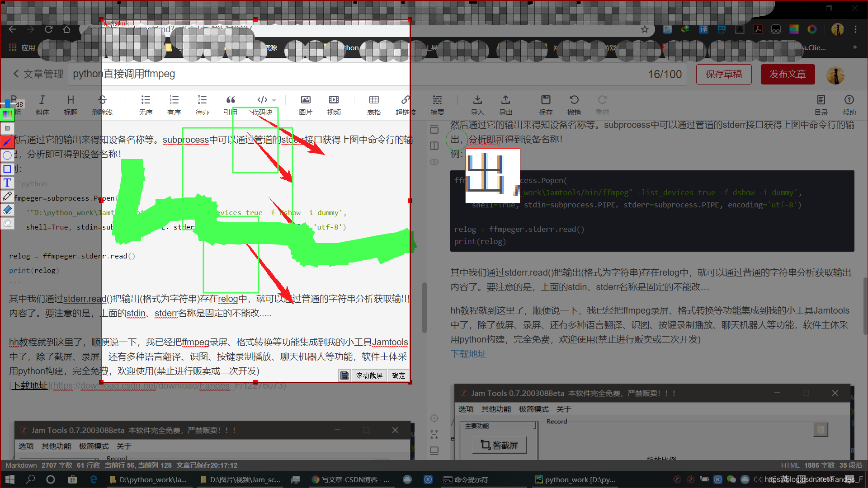Insert a 表格 table
The height and width of the screenshot is (488, 868).
(374, 105)
